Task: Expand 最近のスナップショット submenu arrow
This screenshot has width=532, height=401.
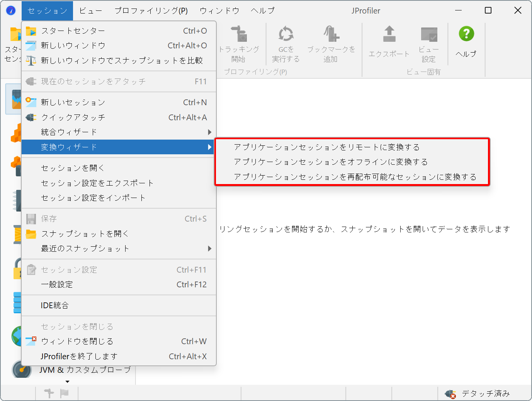Action: point(210,248)
